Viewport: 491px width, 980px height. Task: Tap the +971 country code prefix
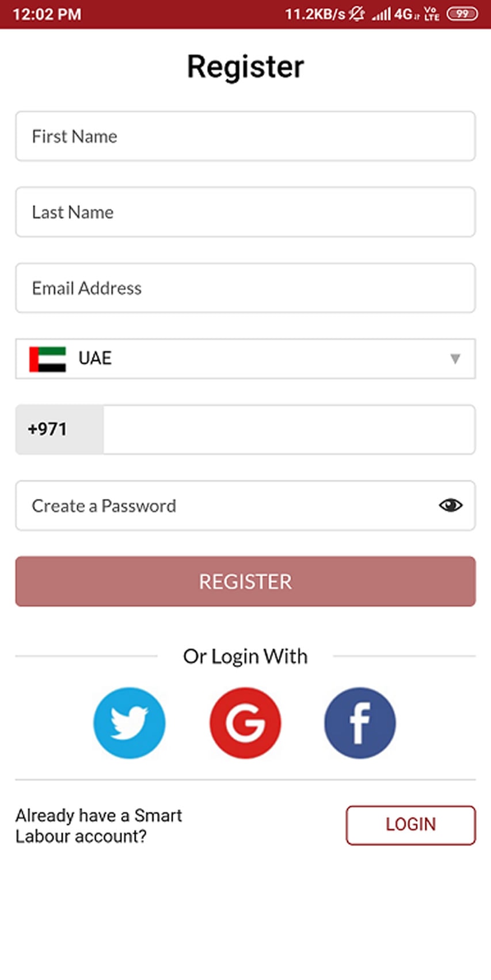48,429
